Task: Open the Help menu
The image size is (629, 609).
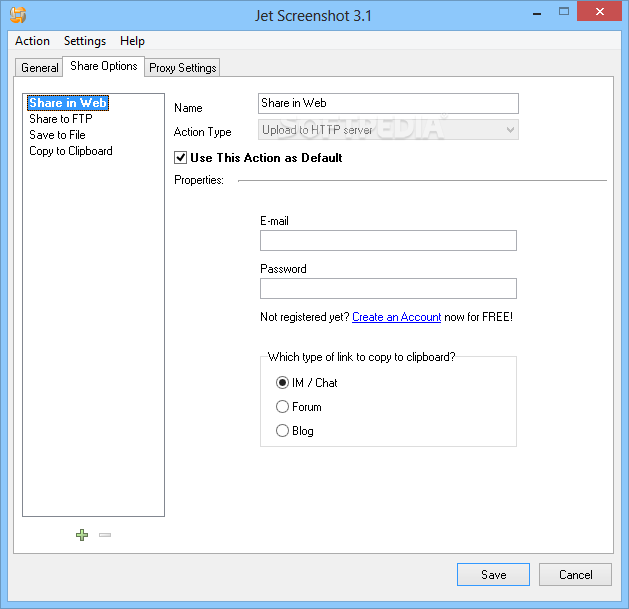Action: point(132,41)
